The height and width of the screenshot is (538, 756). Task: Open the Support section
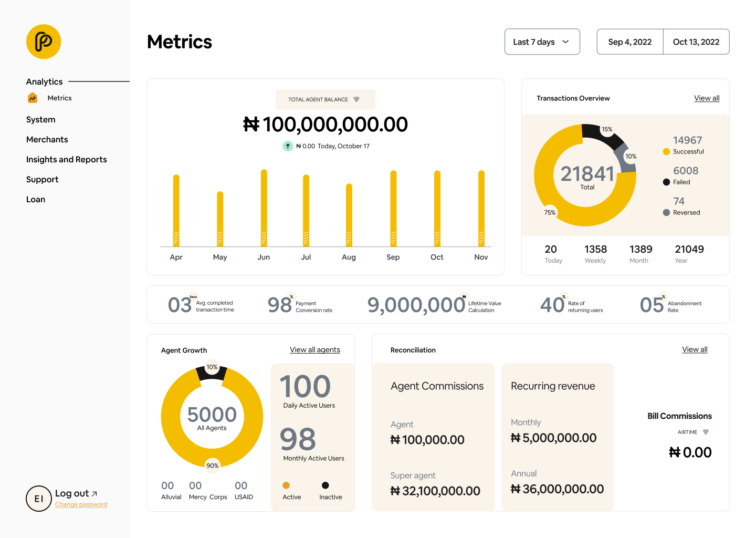point(43,179)
